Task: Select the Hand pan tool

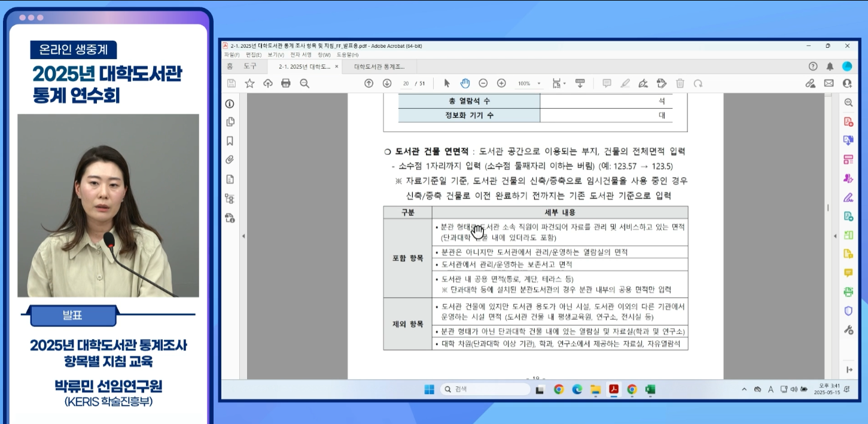Action: 465,83
